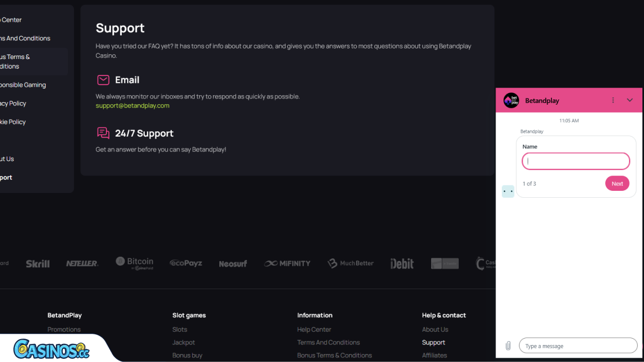Open the chat options three-dot menu

(x=613, y=100)
